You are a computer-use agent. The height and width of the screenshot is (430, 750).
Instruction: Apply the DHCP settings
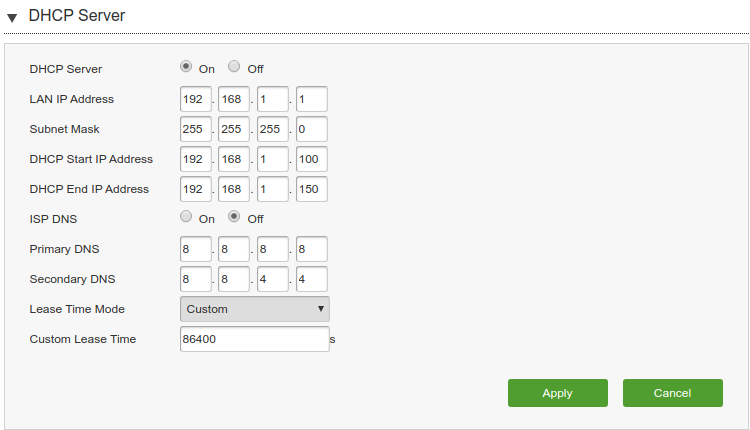click(558, 393)
